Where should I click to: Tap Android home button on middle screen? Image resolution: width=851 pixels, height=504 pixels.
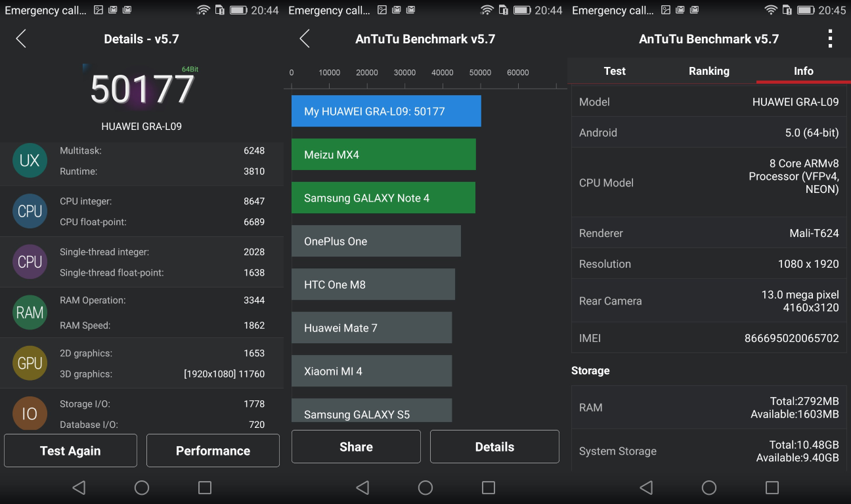tap(425, 488)
